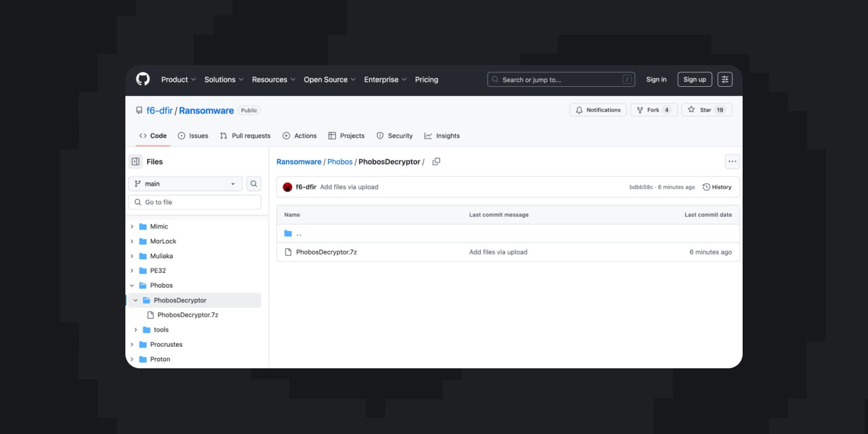Image resolution: width=868 pixels, height=434 pixels.
Task: Expand the tools folder in tree
Action: coord(136,330)
